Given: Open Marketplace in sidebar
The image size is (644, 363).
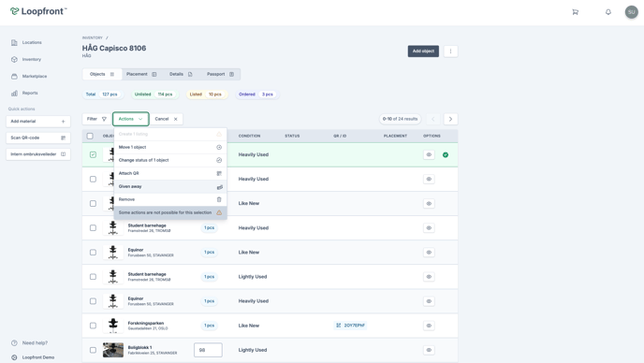Looking at the screenshot, I should click(x=34, y=76).
